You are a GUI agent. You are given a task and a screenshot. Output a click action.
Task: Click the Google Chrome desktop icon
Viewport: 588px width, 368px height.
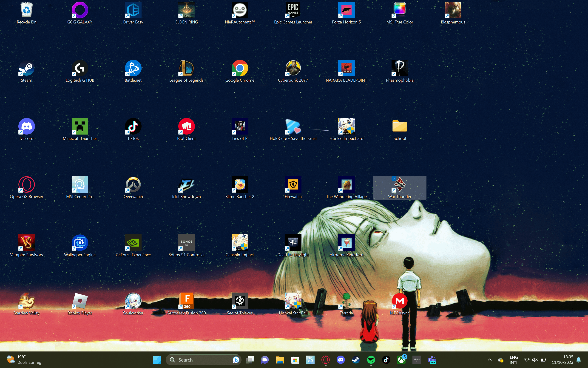[240, 71]
